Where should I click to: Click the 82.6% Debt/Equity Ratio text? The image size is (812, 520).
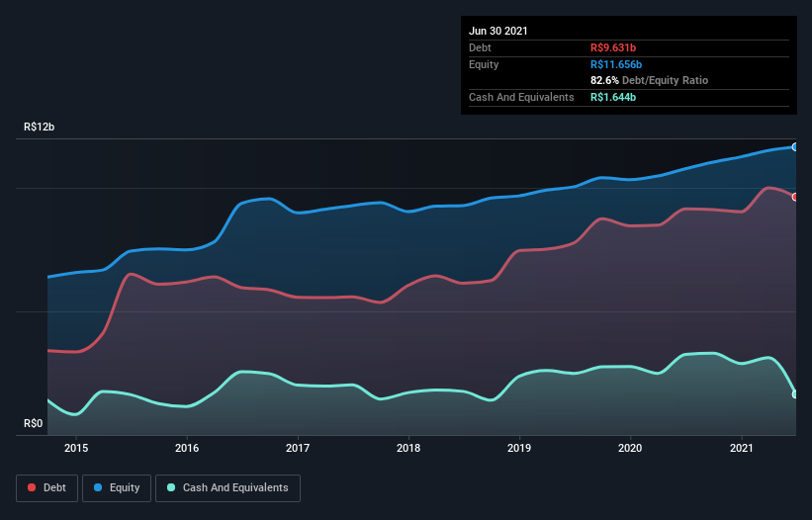click(x=650, y=80)
